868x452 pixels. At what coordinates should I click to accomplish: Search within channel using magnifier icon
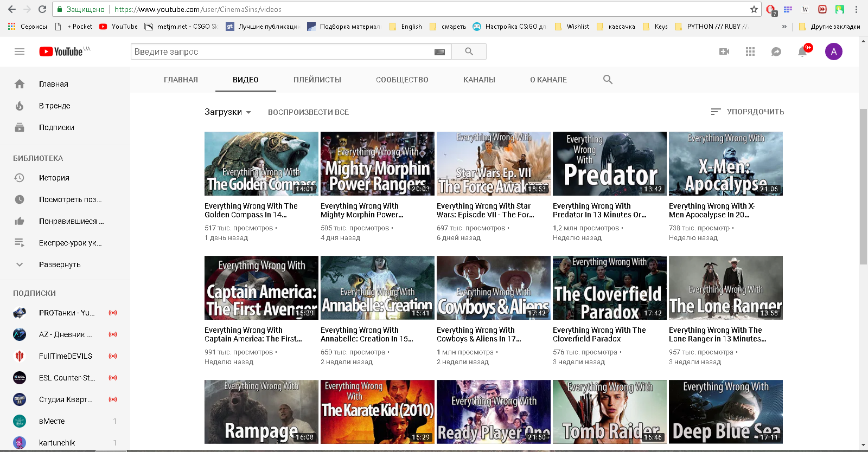coord(608,80)
